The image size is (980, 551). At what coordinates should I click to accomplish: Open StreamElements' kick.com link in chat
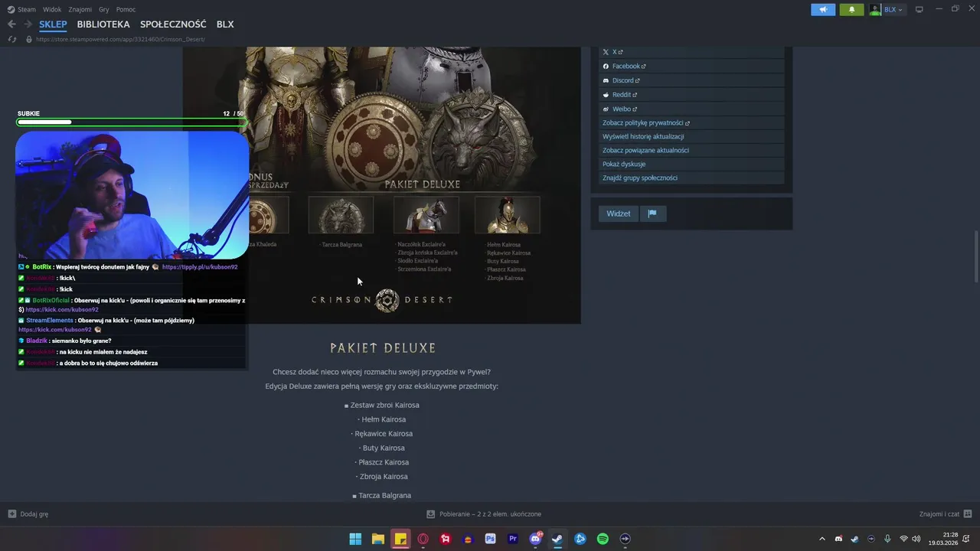pyautogui.click(x=54, y=330)
